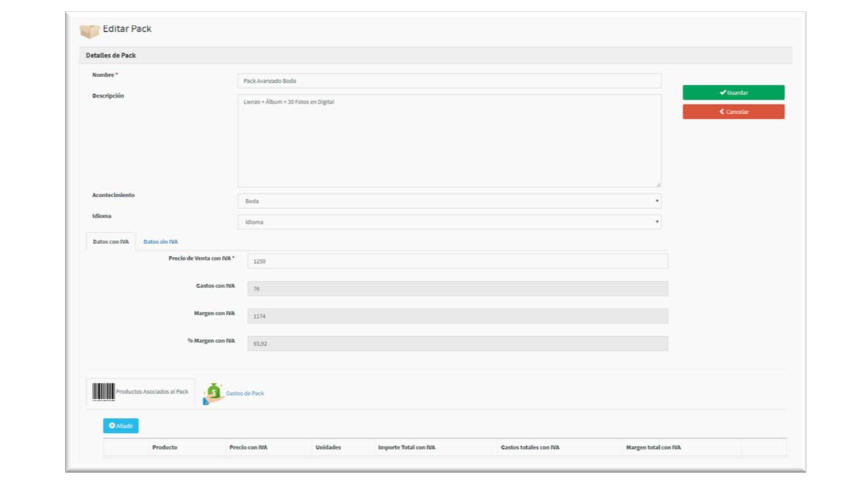Cancel editing with Cancelar button

click(x=734, y=112)
